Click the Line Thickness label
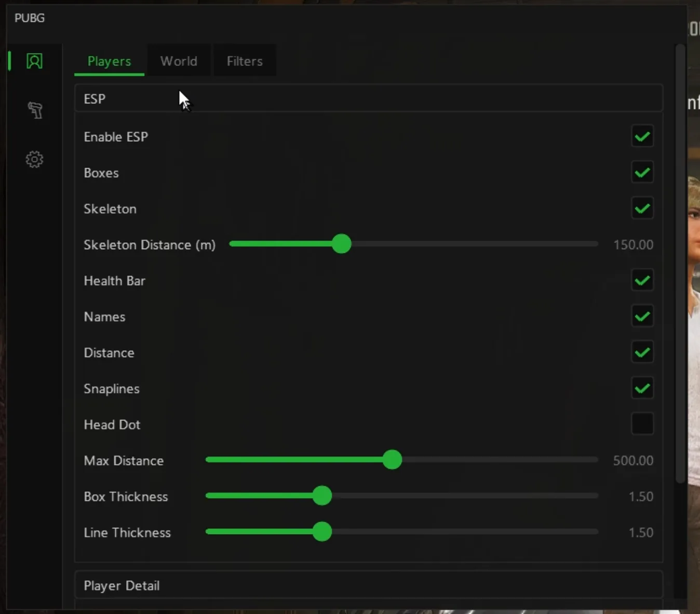The width and height of the screenshot is (700, 614). pyautogui.click(x=127, y=533)
